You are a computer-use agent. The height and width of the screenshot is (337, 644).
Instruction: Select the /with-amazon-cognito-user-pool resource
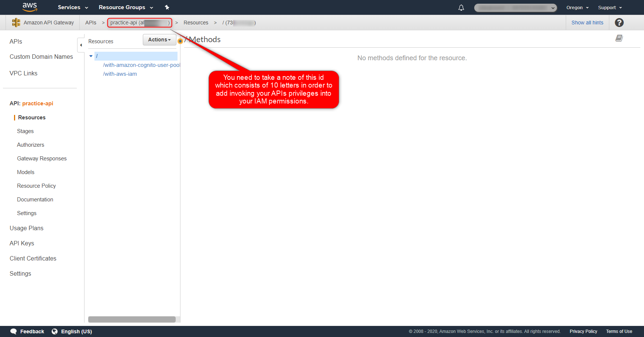click(142, 65)
